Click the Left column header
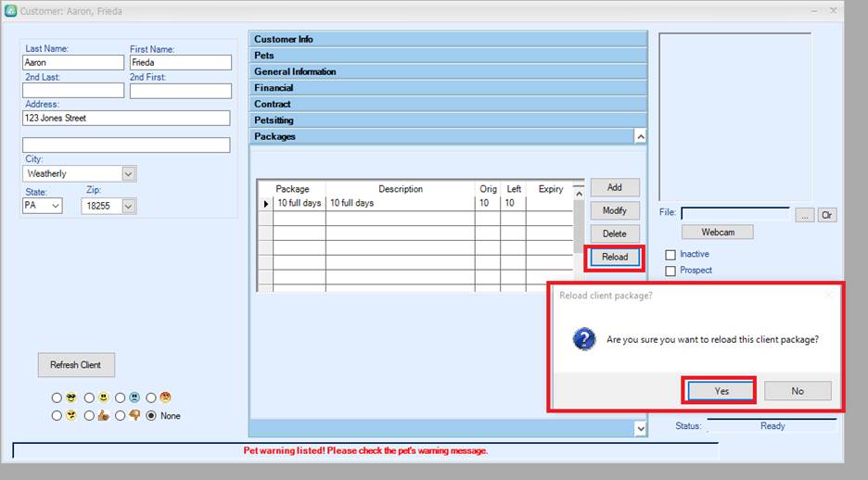Screen dimensions: 868x480 coord(513,189)
